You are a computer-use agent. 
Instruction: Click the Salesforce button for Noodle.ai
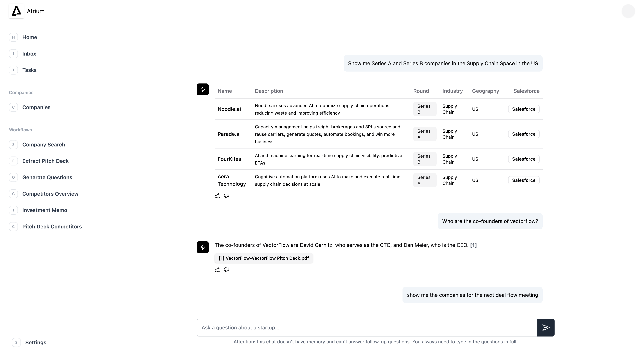(x=523, y=109)
